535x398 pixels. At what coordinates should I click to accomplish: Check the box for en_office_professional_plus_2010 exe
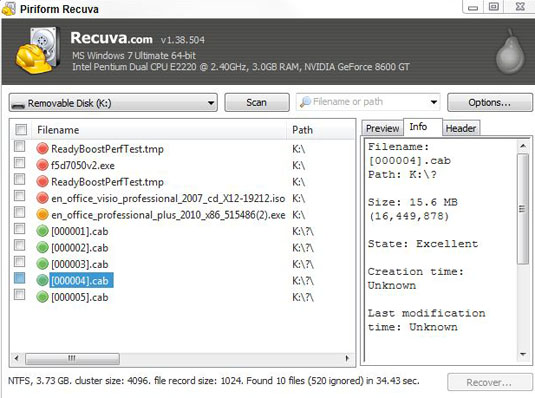pos(19,212)
